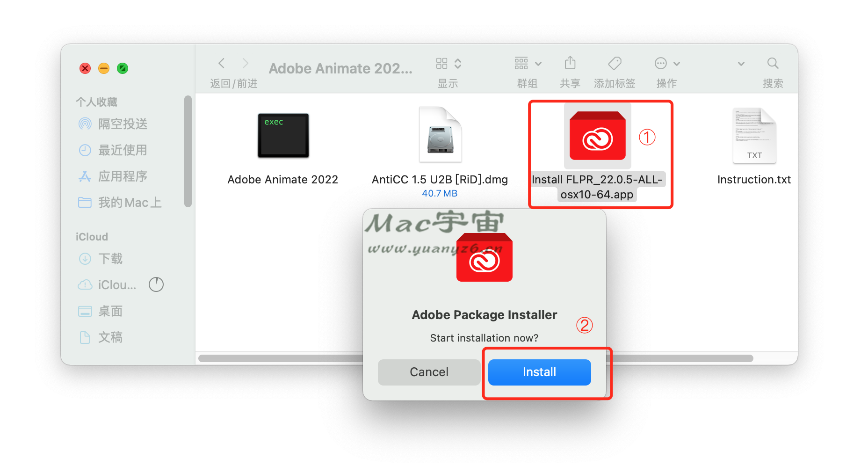The width and height of the screenshot is (868, 466).
Task: Click the Install button in the dialog
Action: [539, 372]
